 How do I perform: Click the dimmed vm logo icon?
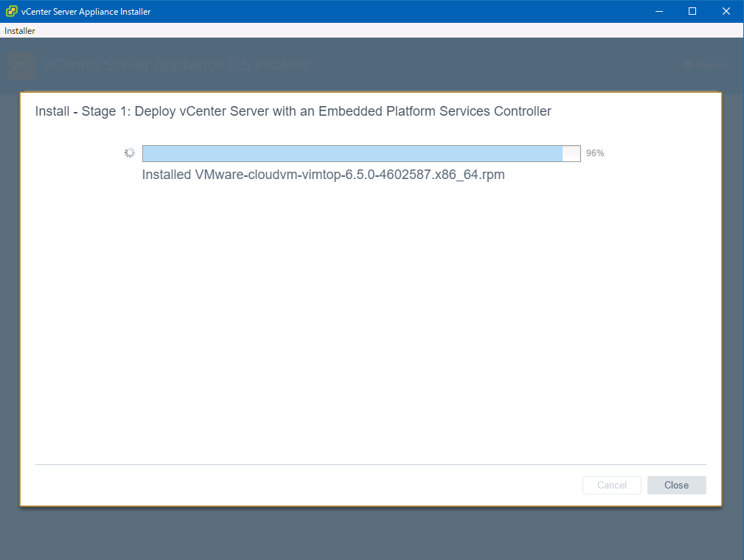coord(21,66)
